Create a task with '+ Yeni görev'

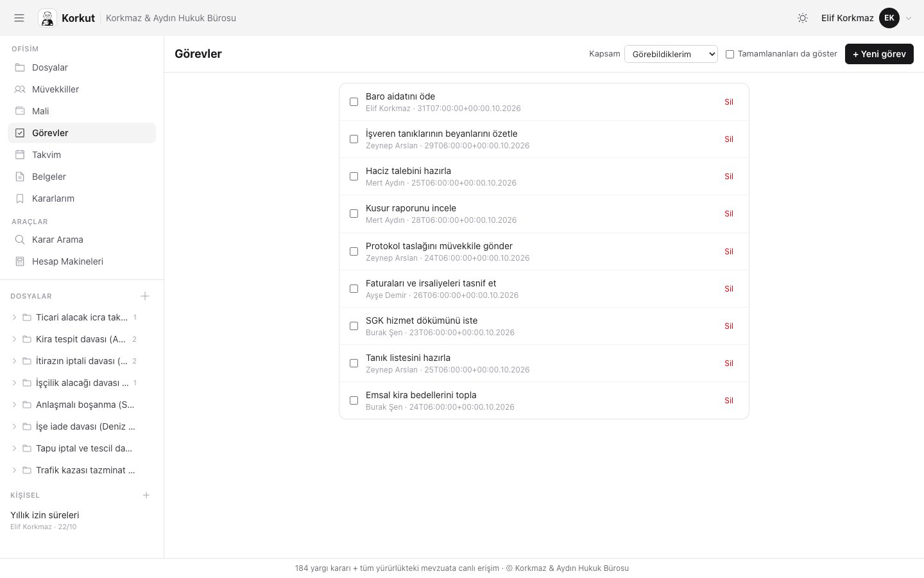(x=879, y=54)
